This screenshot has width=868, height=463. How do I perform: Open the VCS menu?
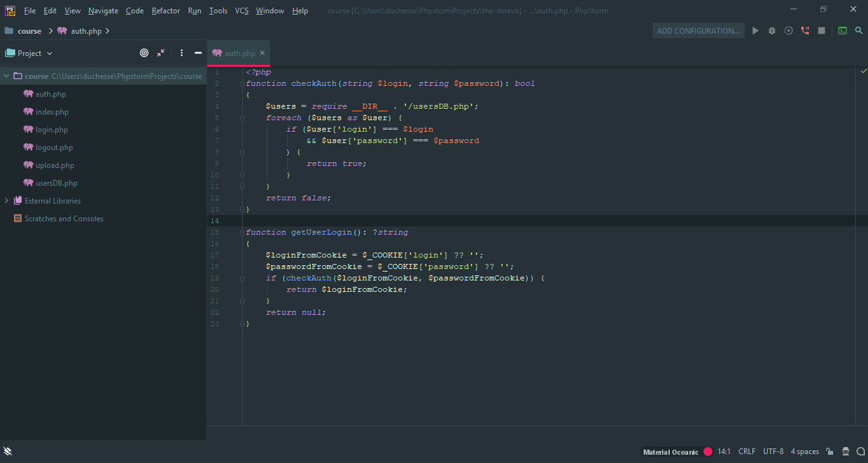[242, 11]
